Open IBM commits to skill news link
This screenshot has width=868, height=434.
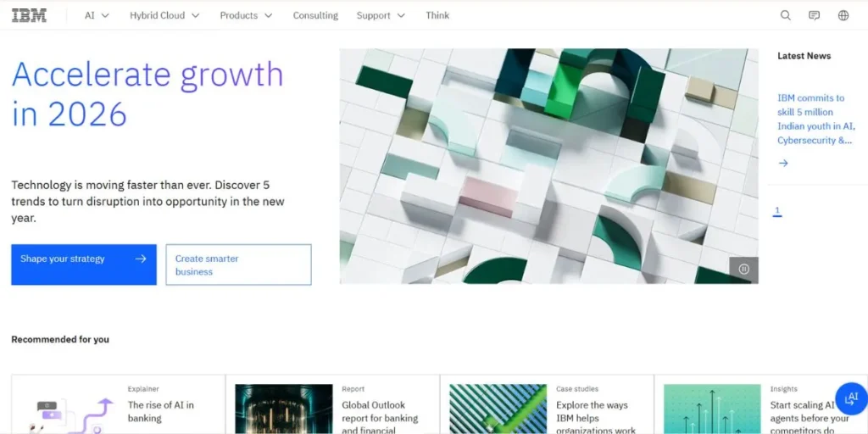pyautogui.click(x=815, y=119)
